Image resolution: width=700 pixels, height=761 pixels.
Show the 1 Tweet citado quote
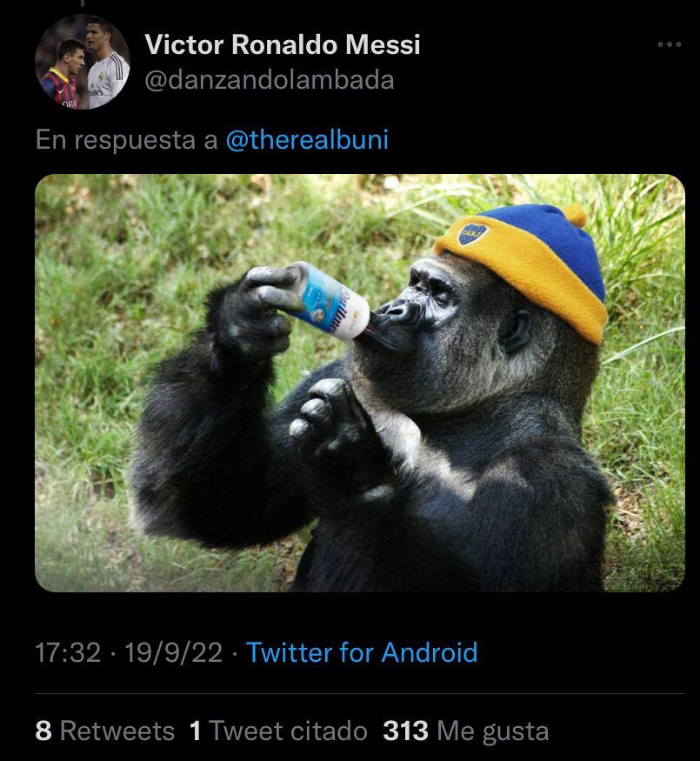point(278,731)
